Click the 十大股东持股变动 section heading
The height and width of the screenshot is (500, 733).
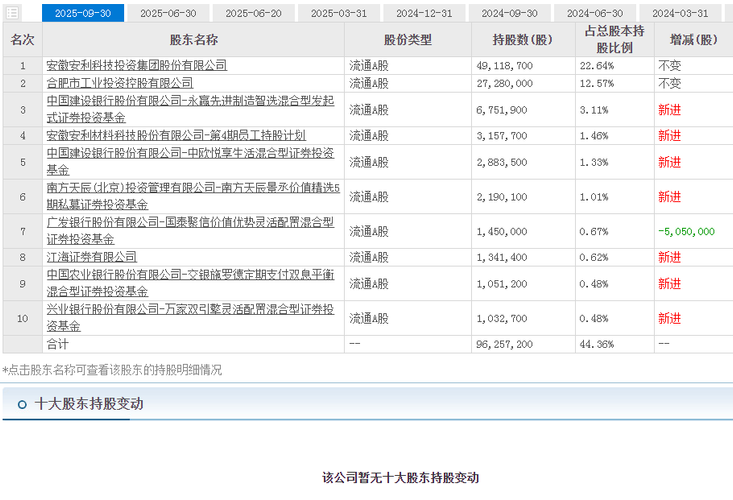coord(89,404)
